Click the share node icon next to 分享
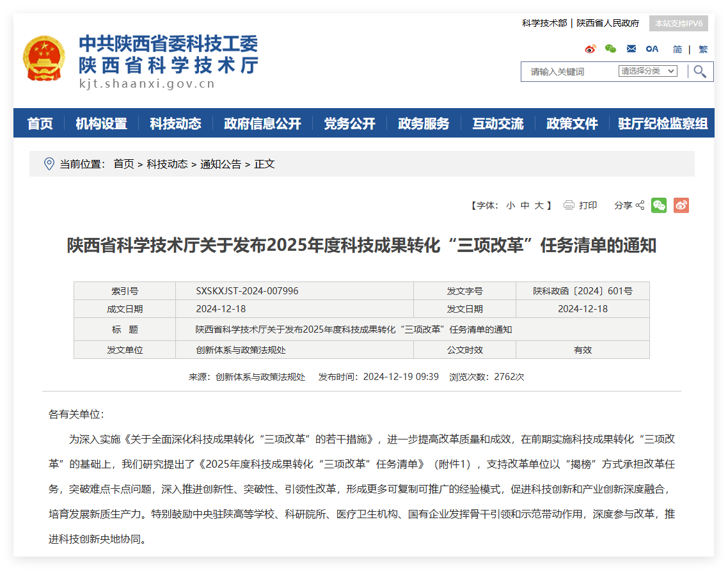The width and height of the screenshot is (728, 570). pos(640,205)
